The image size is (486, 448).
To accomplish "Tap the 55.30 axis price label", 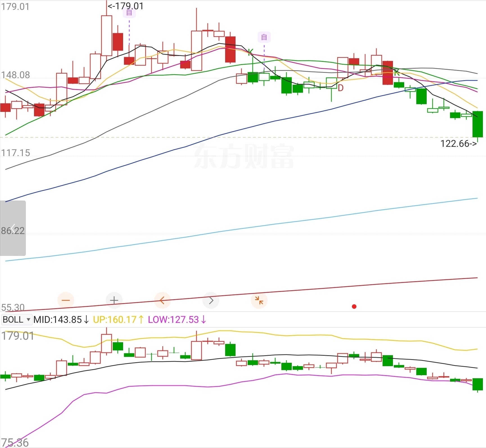I will point(13,307).
